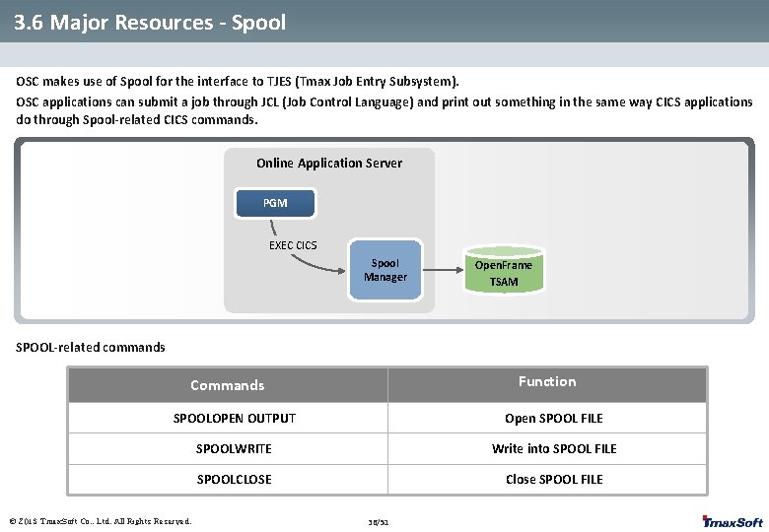
Task: Click the 'SPOOLWRITE' table cell
Action: [228, 448]
